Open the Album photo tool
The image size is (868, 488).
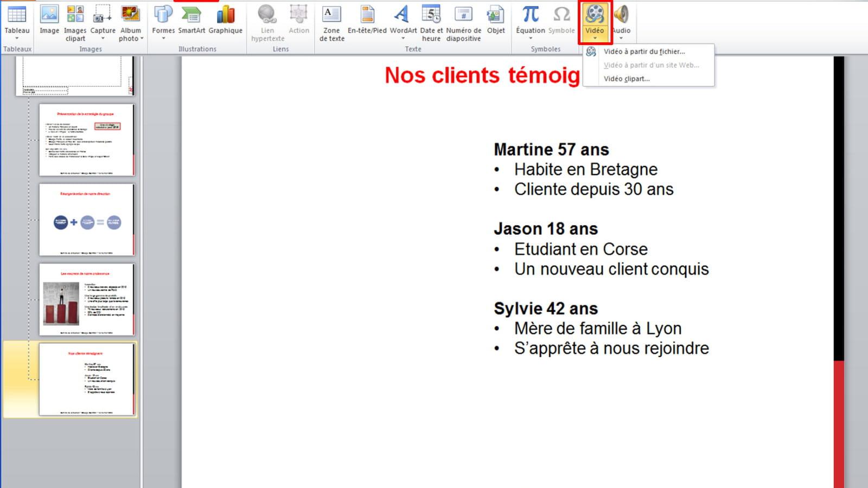click(130, 23)
